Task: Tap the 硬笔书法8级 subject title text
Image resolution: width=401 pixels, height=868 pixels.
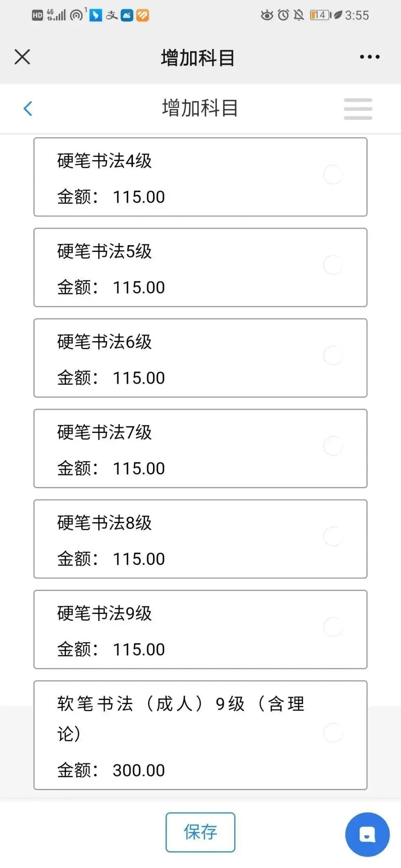Action: pyautogui.click(x=104, y=523)
